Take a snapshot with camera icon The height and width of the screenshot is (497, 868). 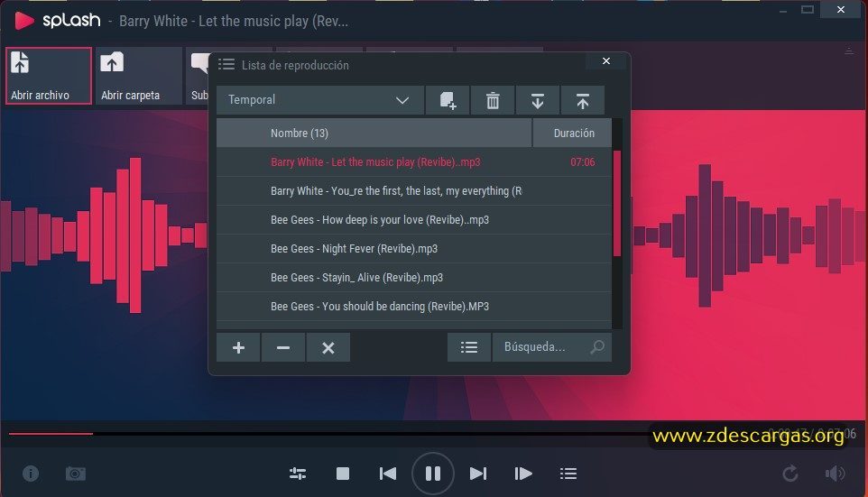click(76, 474)
